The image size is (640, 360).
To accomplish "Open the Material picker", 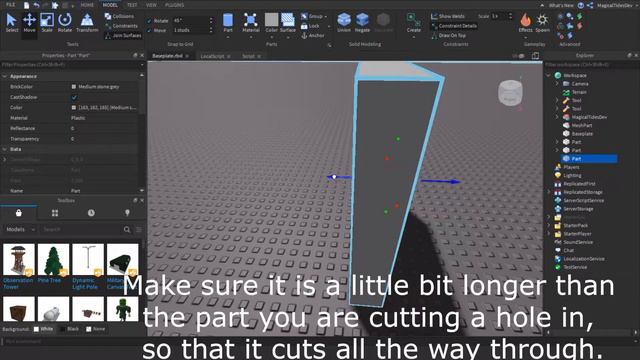I will (251, 23).
